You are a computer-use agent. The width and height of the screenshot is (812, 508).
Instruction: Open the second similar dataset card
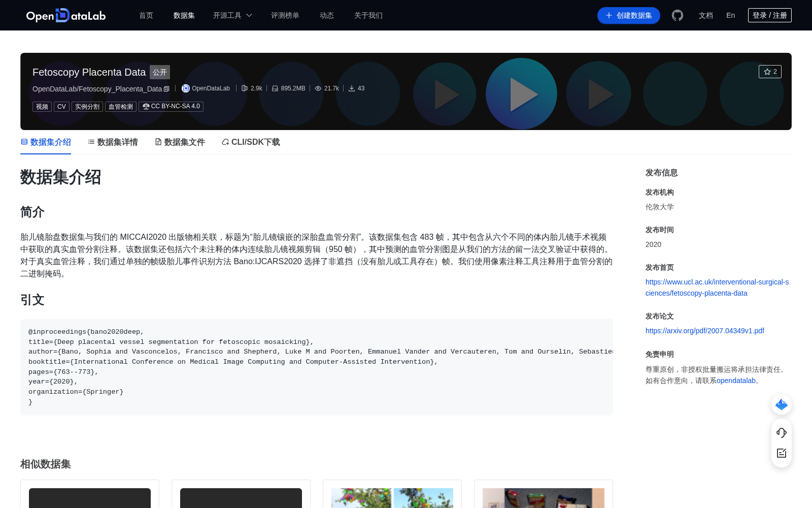241,494
